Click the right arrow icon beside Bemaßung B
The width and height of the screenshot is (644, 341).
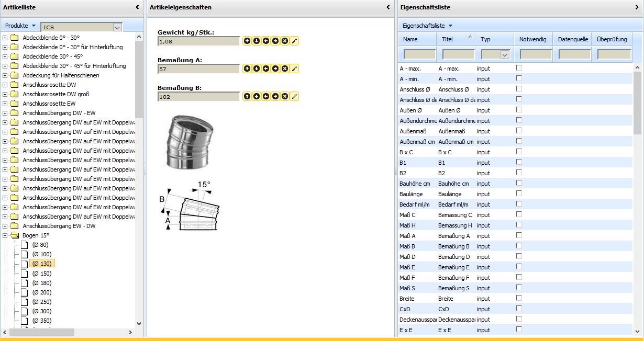[275, 96]
